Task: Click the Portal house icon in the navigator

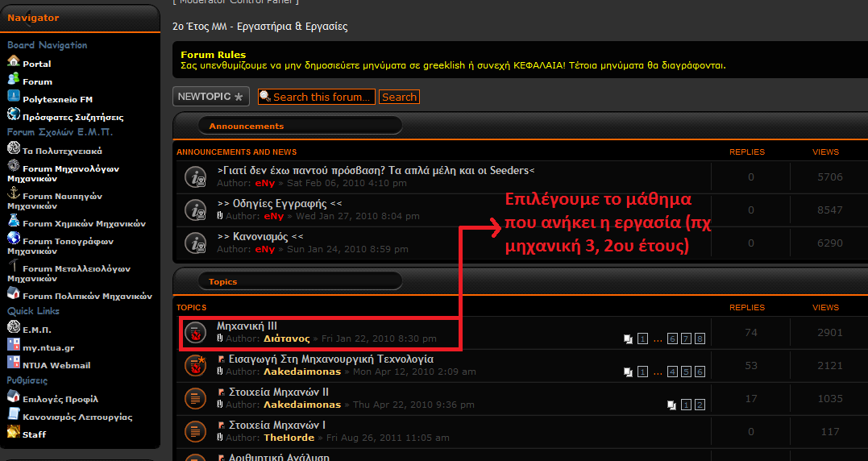Action: click(x=13, y=62)
